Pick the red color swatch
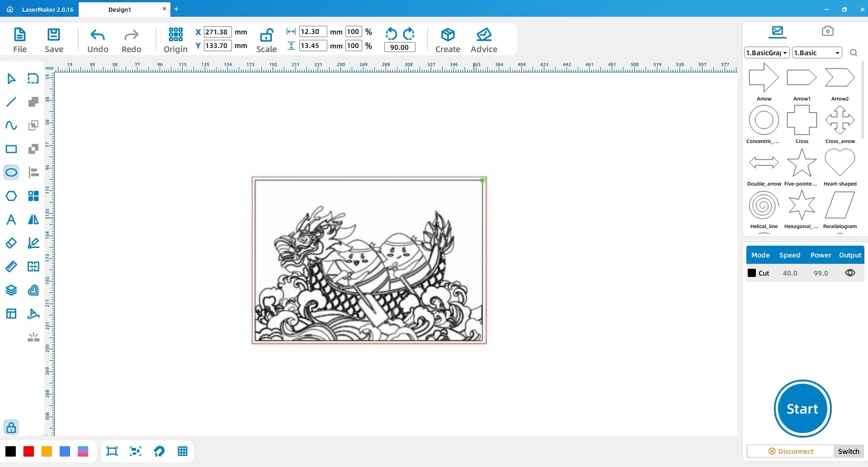Screen dimensions: 868x467 28,451
